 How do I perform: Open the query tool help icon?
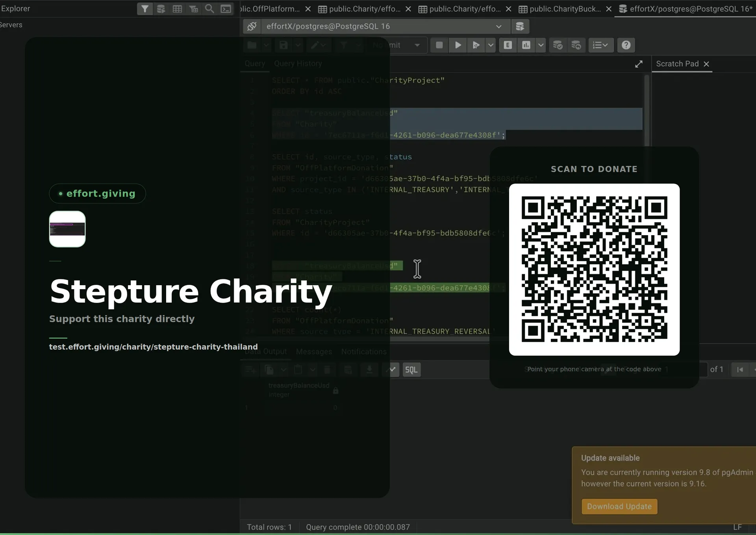626,45
